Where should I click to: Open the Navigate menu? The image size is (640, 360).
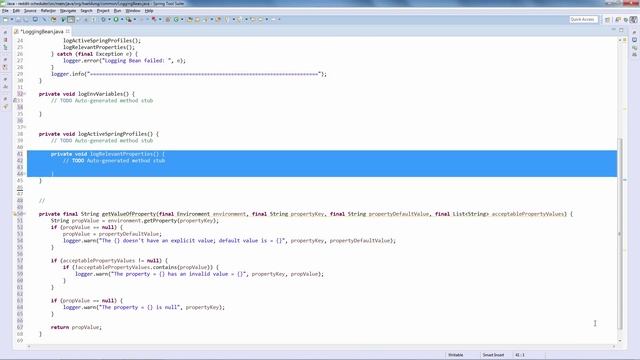tap(68, 11)
